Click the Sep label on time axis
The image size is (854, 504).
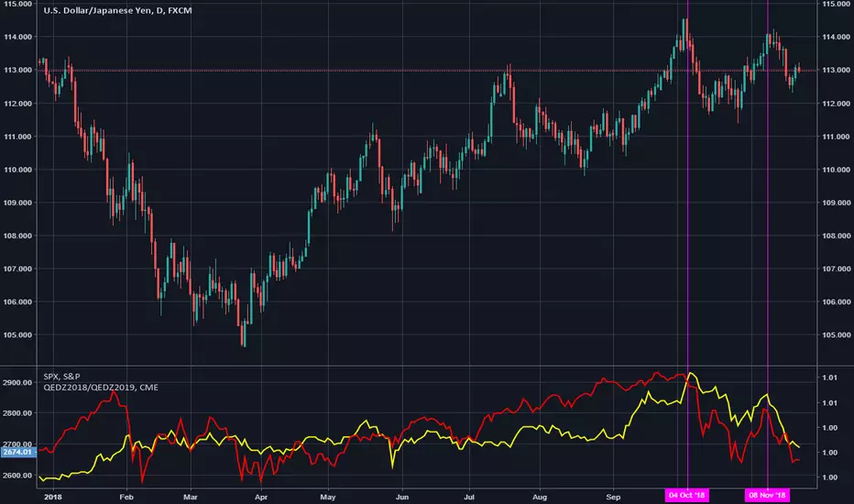[613, 497]
